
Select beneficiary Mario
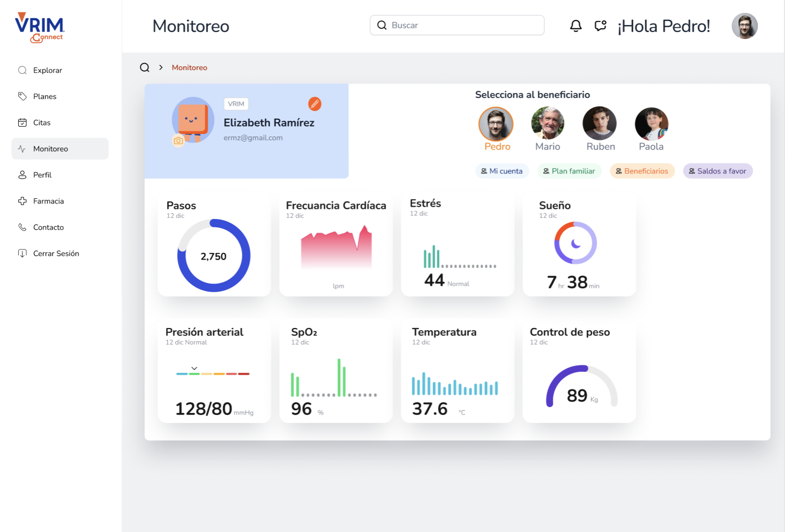point(548,124)
